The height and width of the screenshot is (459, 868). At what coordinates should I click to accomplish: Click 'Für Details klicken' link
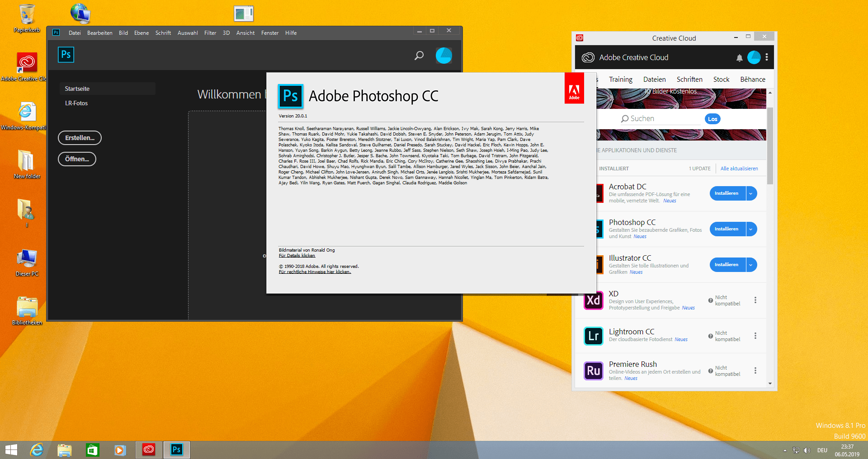coord(297,256)
